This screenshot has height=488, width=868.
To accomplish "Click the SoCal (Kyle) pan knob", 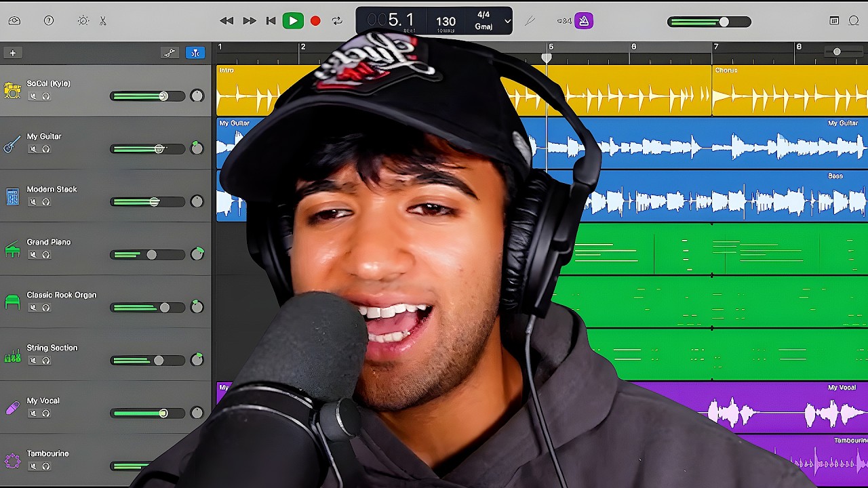I will 197,96.
